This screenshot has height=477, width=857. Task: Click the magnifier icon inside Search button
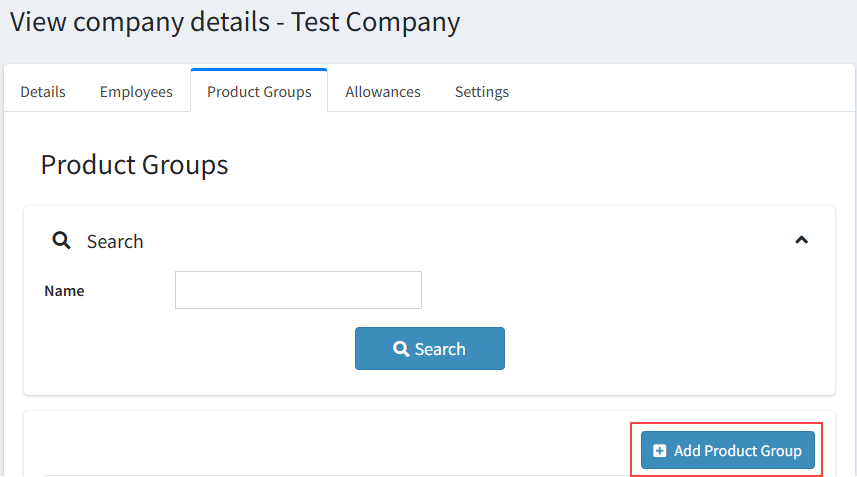pyautogui.click(x=401, y=349)
